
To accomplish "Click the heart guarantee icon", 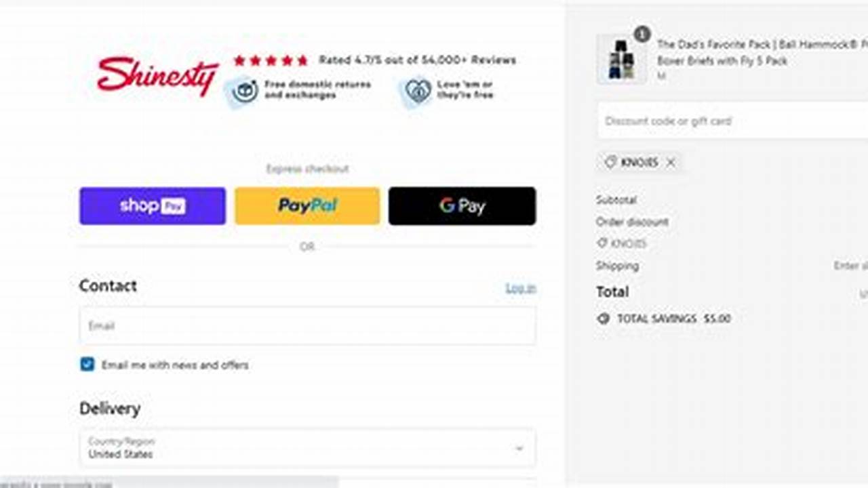I will (417, 91).
